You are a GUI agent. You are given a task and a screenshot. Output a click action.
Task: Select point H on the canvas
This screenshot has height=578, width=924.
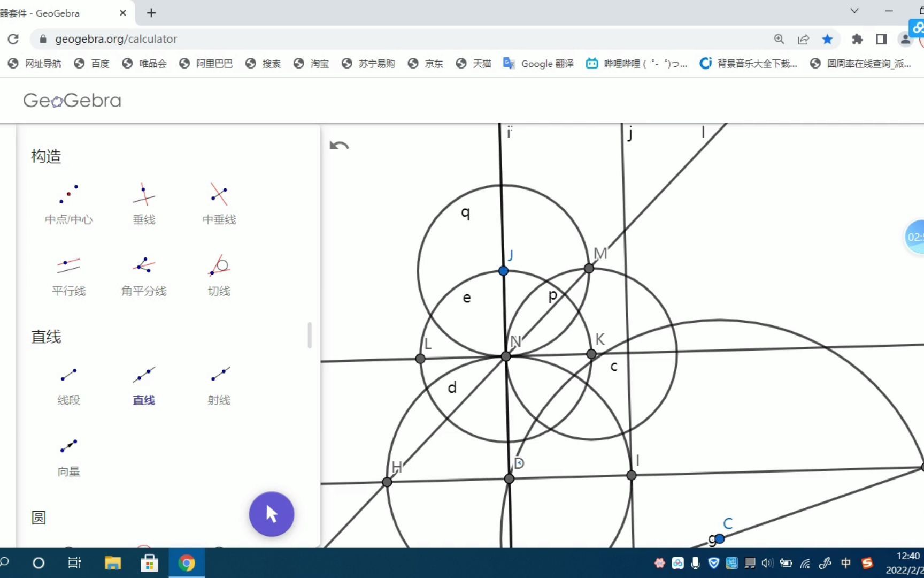pos(387,482)
